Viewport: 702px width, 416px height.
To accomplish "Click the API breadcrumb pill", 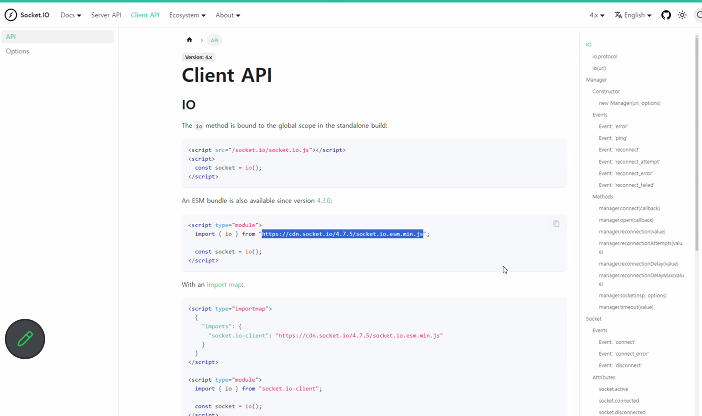I will pyautogui.click(x=214, y=40).
